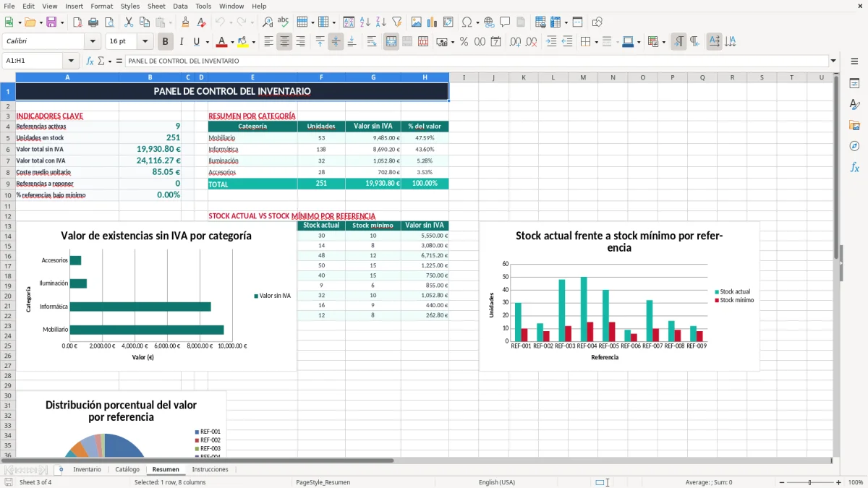Screen dimensions: 868x488
Task: Open the Background Color dropdown arrow
Action: (x=252, y=42)
